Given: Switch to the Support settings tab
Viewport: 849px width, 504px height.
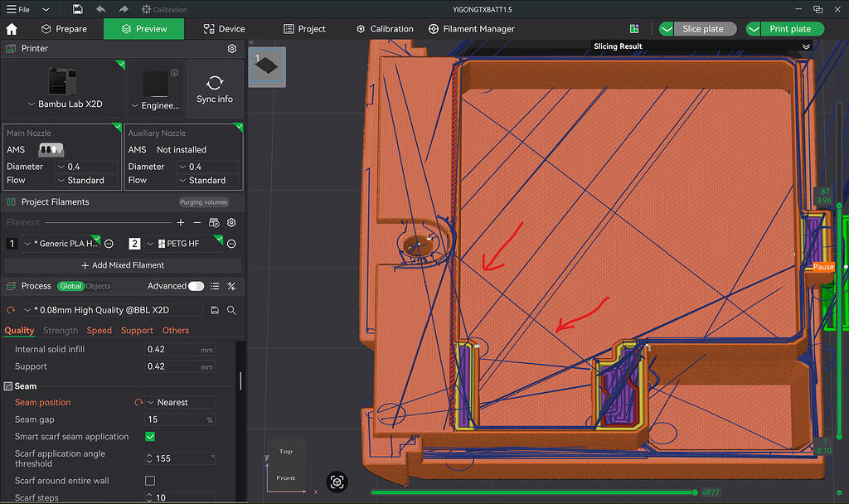Looking at the screenshot, I should point(137,330).
